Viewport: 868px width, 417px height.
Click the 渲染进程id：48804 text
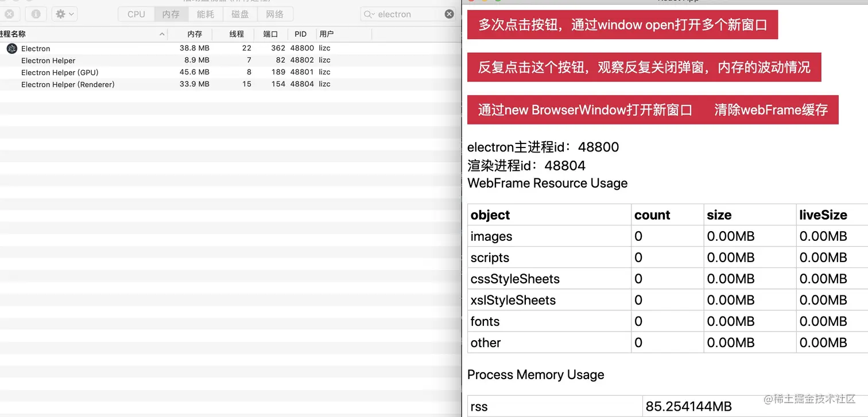(x=526, y=166)
